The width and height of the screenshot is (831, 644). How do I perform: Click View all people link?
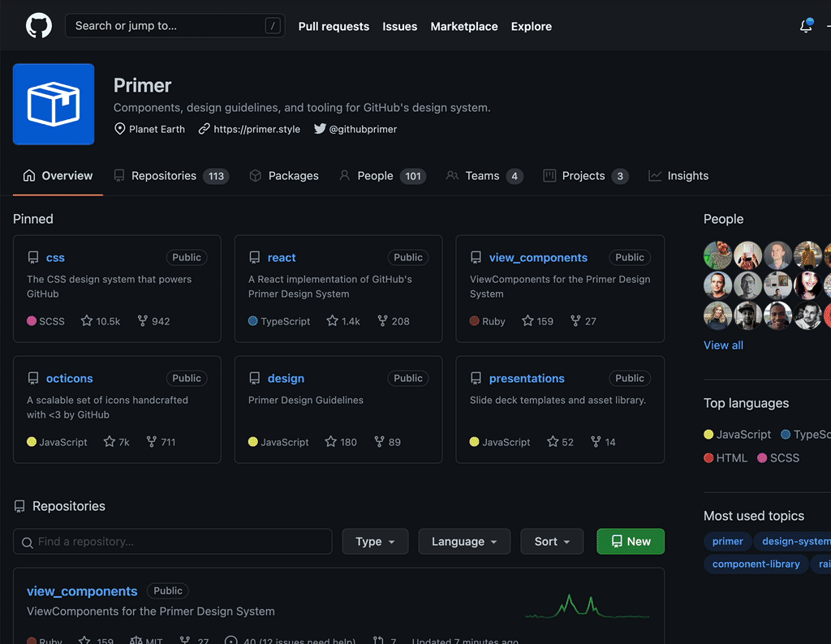[723, 346]
